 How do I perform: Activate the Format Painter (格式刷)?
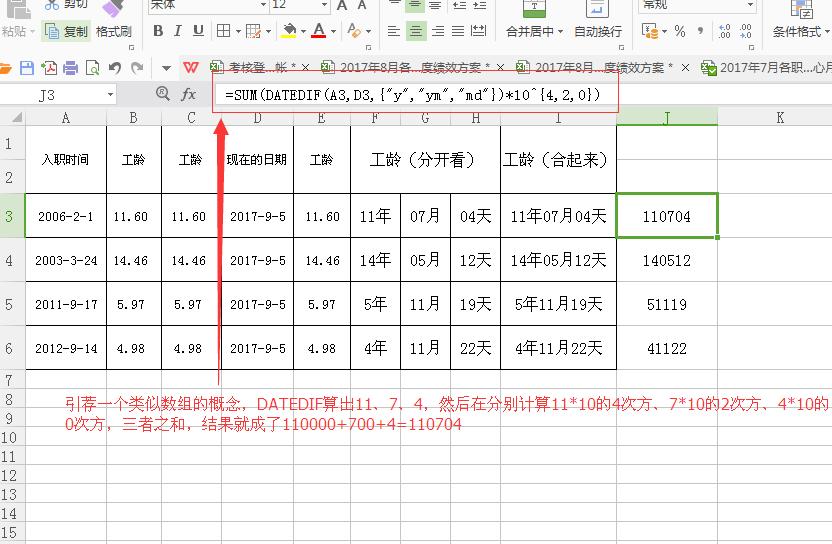113,32
